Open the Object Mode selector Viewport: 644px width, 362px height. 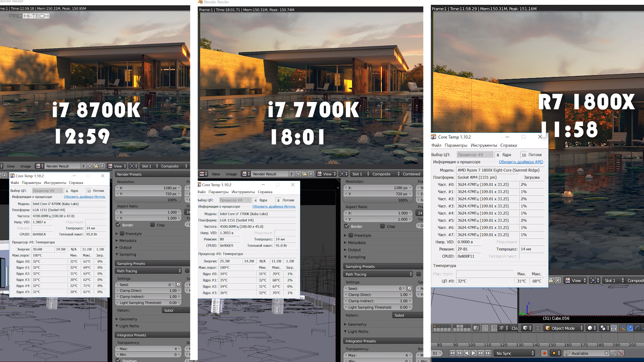point(563,328)
